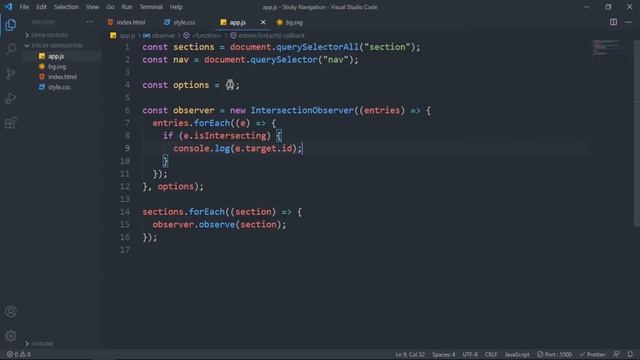Place cursor on querySelectorAll in line 1

pyautogui.click(x=317, y=47)
